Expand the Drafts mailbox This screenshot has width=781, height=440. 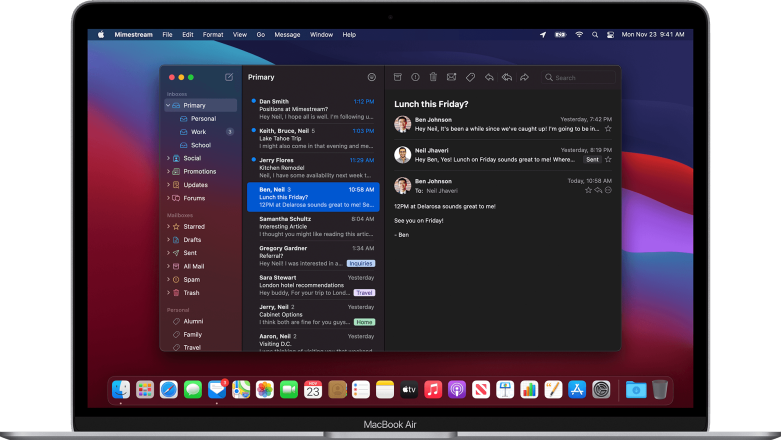[168, 240]
